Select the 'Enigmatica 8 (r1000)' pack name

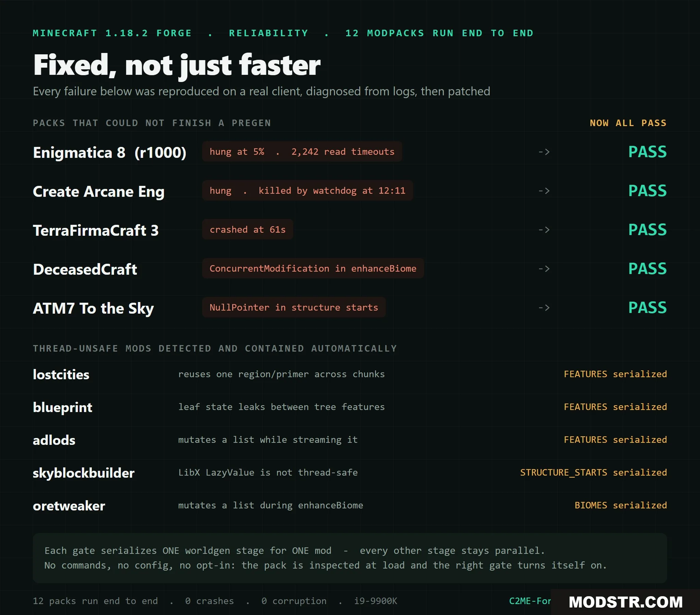110,152
